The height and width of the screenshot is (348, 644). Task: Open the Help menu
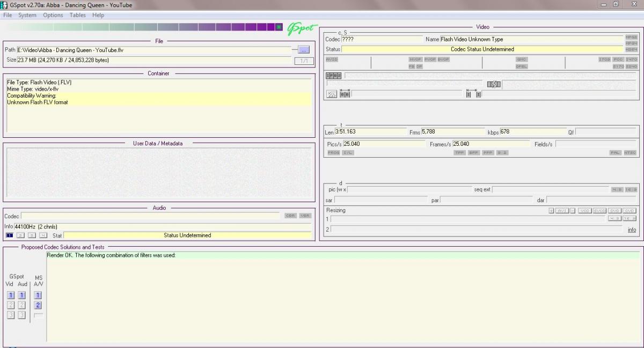(98, 15)
